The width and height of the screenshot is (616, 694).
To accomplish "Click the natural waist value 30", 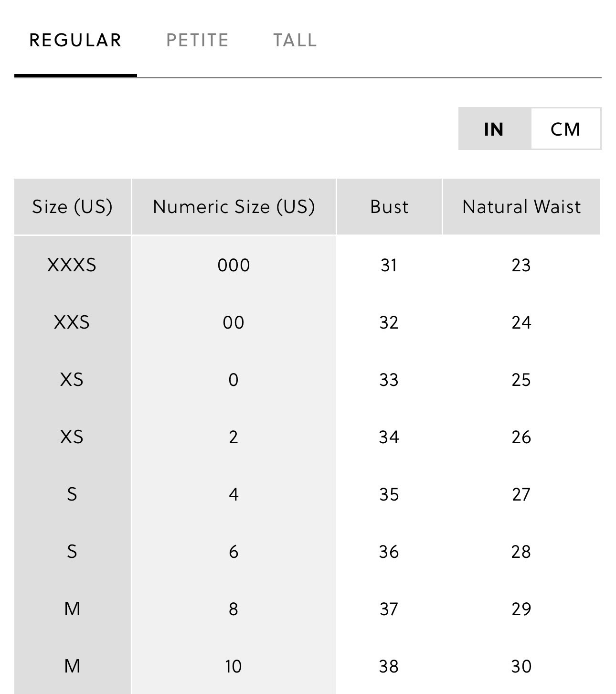I will (x=521, y=666).
